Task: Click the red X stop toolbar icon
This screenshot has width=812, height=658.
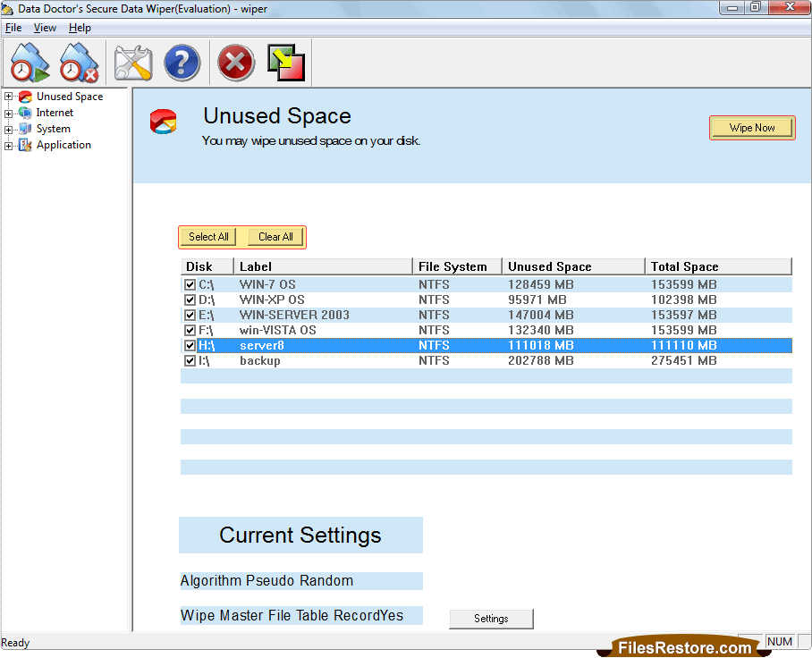Action: click(235, 63)
